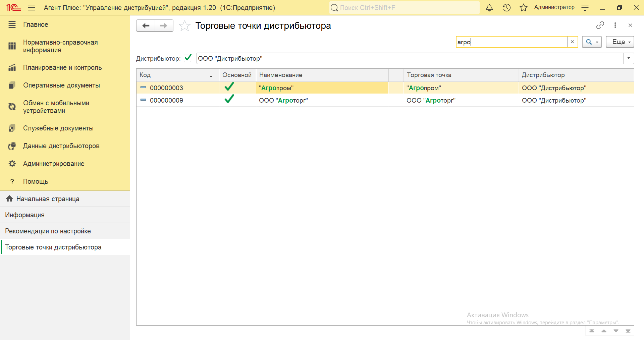
Task: Open the 1C main menu logo
Action: (x=13, y=7)
